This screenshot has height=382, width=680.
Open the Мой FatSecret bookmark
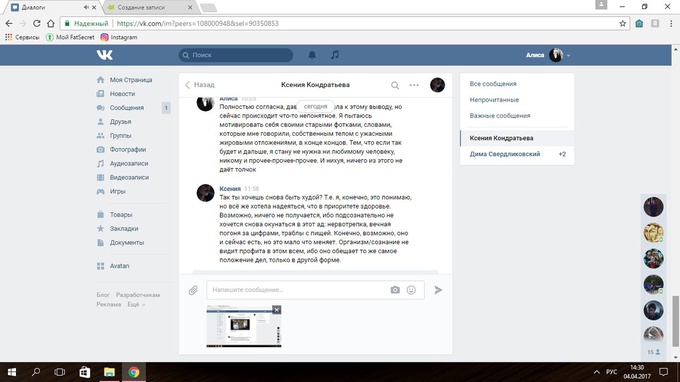[x=70, y=37]
